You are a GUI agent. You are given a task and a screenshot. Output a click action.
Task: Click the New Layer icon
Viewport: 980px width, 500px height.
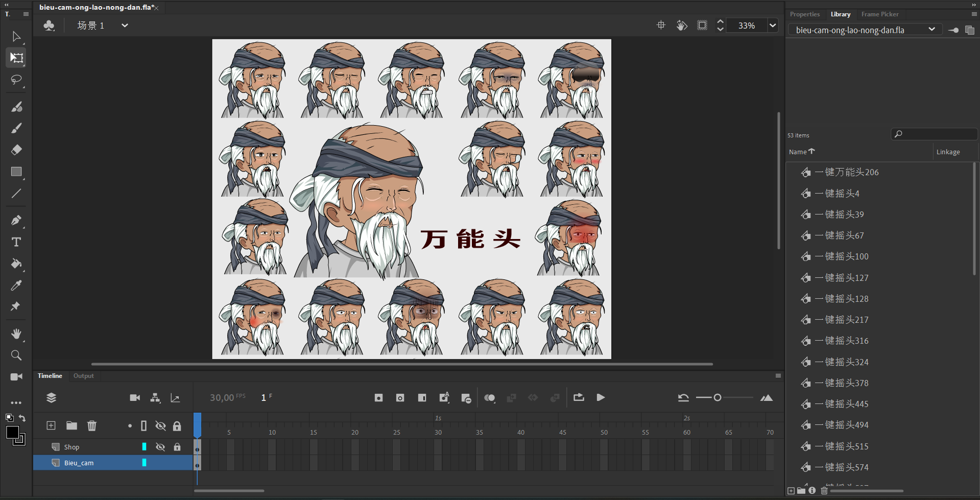(x=51, y=425)
